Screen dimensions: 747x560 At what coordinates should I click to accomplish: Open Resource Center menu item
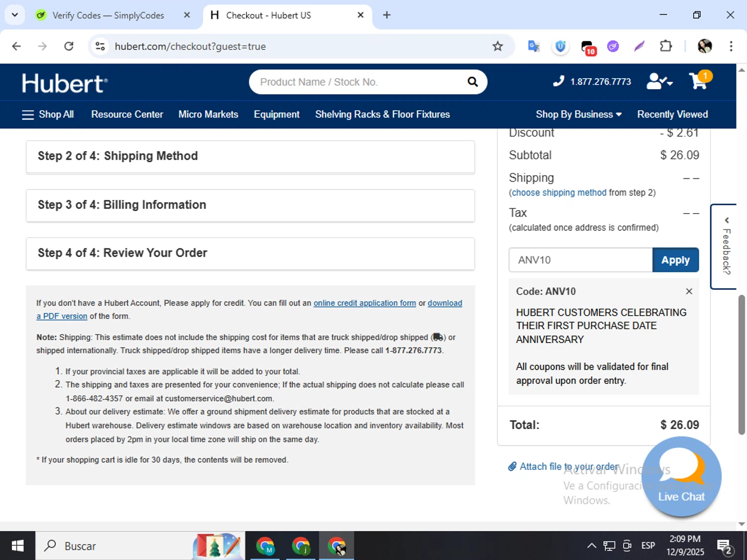(x=127, y=114)
